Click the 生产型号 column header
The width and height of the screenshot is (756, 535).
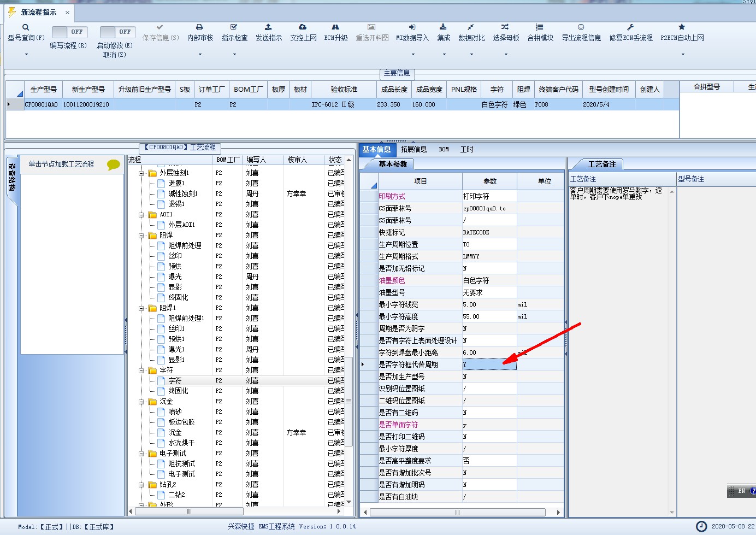pos(43,89)
